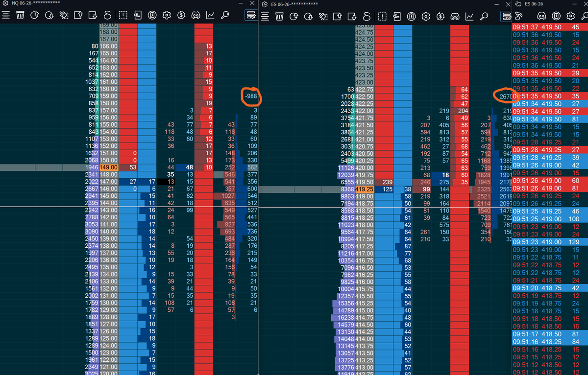This screenshot has width=588, height=375.
Task: Click highlighted NQ price cell 149.00
Action: click(x=109, y=167)
